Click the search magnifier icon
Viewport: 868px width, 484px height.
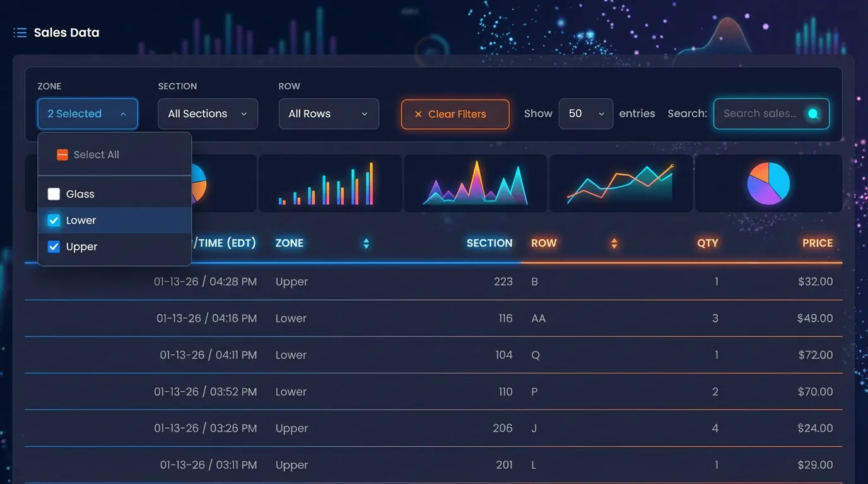tap(814, 113)
